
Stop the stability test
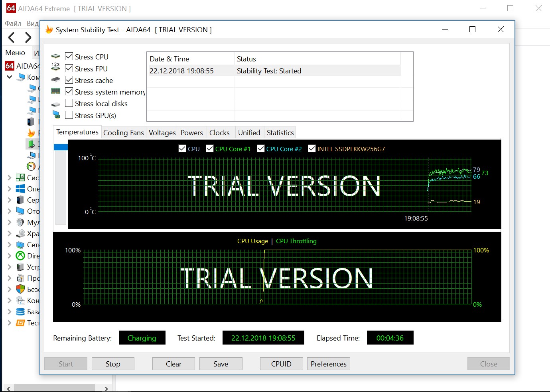[113, 364]
